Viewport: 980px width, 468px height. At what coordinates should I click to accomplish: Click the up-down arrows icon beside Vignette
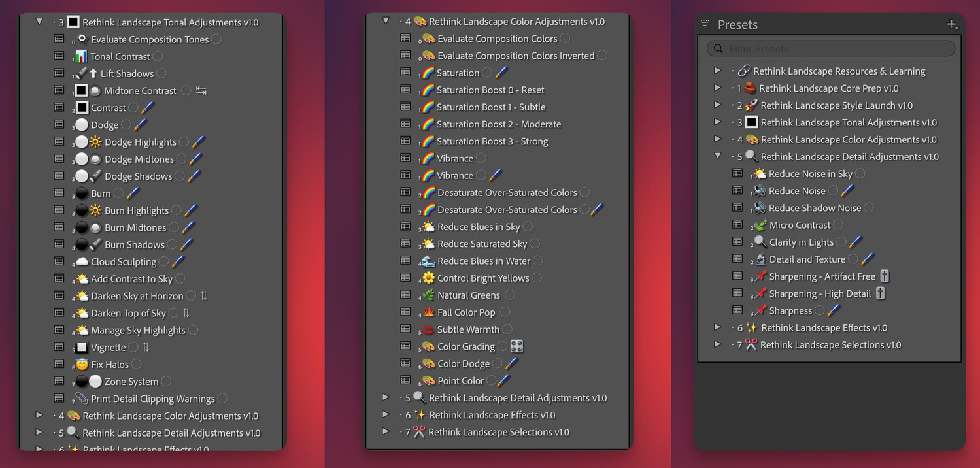pos(146,347)
